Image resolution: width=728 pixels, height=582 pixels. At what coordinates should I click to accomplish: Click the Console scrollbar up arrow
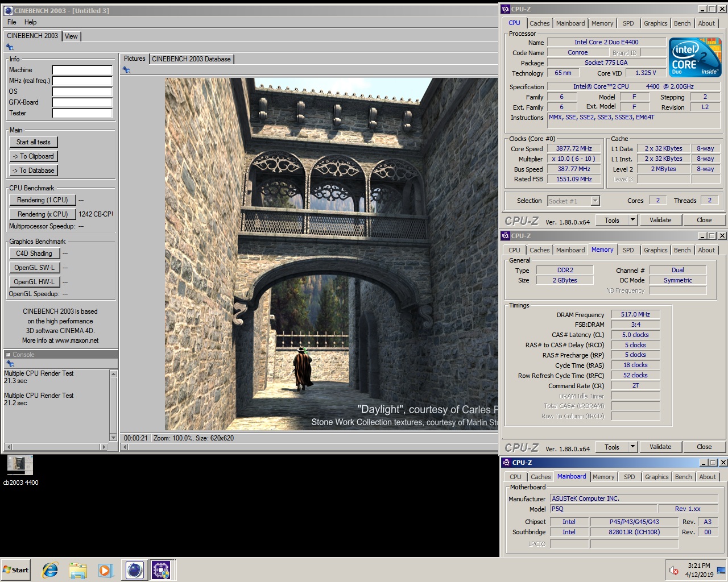click(x=113, y=374)
